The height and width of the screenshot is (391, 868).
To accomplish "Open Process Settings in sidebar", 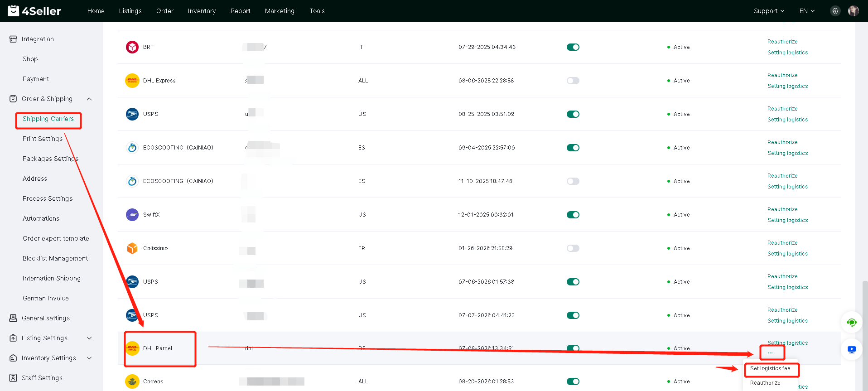I will [x=48, y=198].
